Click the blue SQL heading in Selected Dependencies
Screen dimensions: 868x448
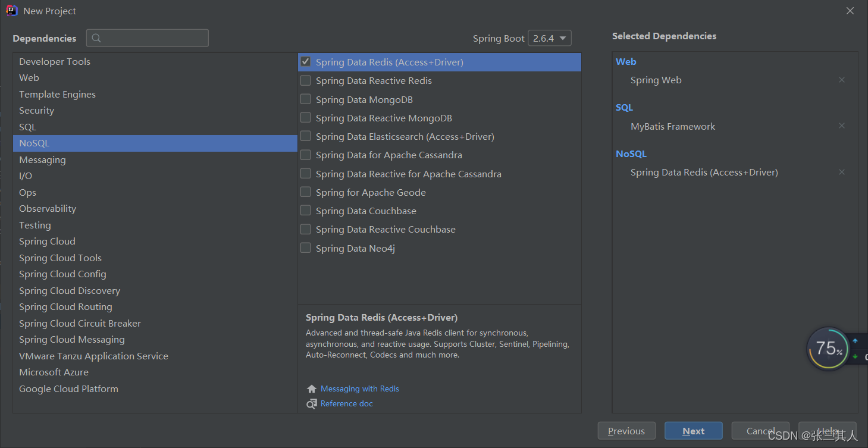[624, 108]
